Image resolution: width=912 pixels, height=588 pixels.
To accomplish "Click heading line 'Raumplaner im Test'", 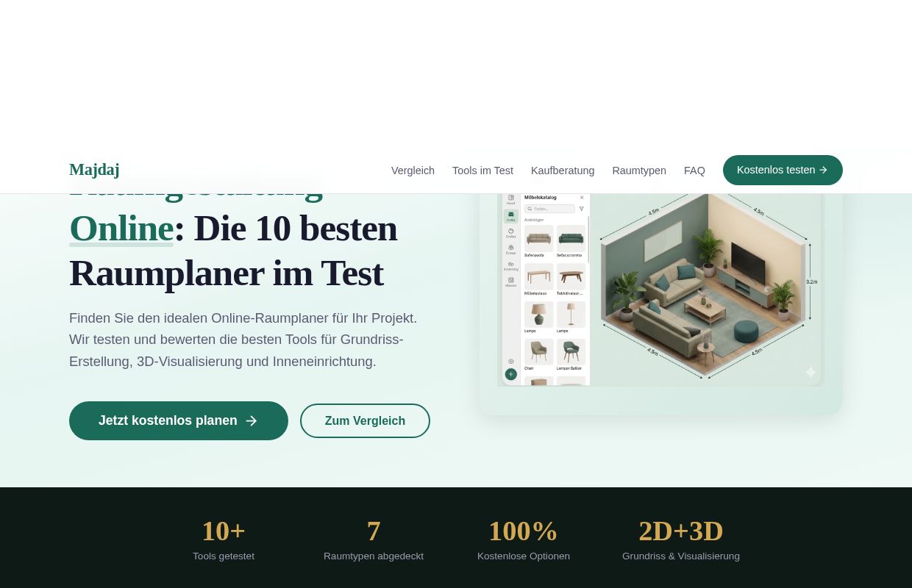I will [x=227, y=273].
